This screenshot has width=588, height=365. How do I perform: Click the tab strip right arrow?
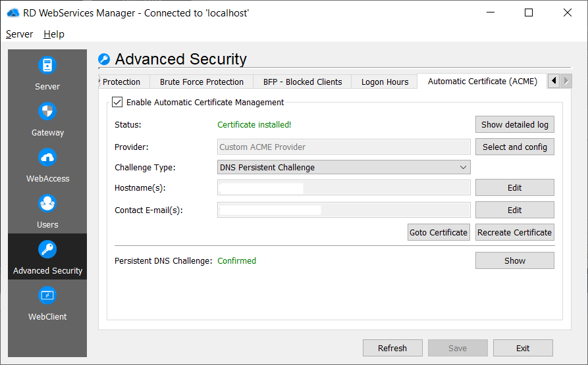coord(566,81)
